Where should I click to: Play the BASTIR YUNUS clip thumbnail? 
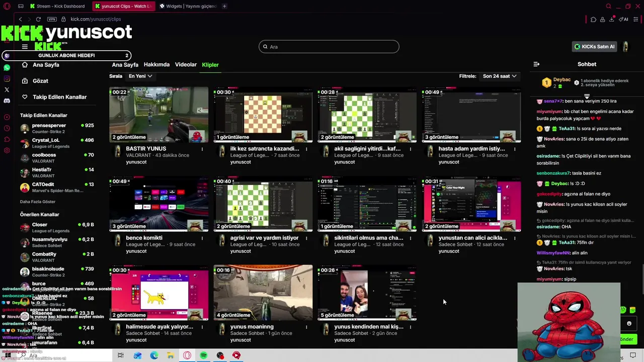pyautogui.click(x=159, y=115)
